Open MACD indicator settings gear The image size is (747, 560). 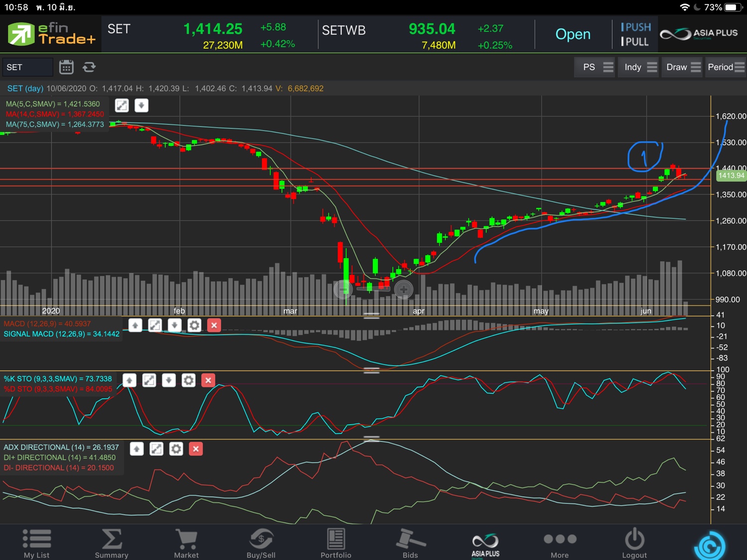(194, 326)
